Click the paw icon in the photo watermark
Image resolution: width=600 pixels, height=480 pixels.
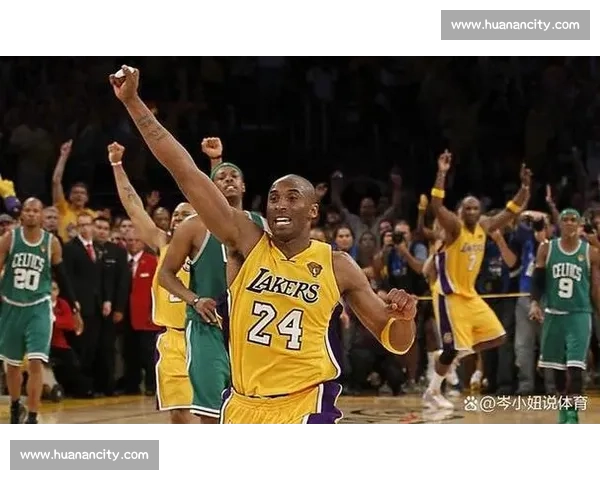471,403
